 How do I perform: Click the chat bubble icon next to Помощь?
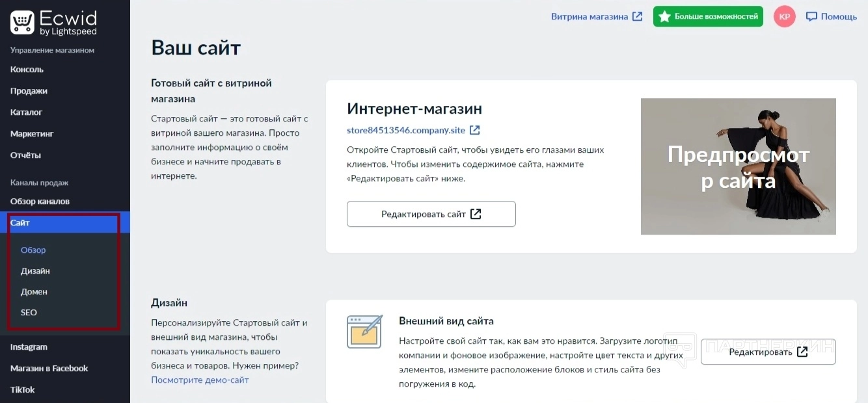[x=811, y=16]
